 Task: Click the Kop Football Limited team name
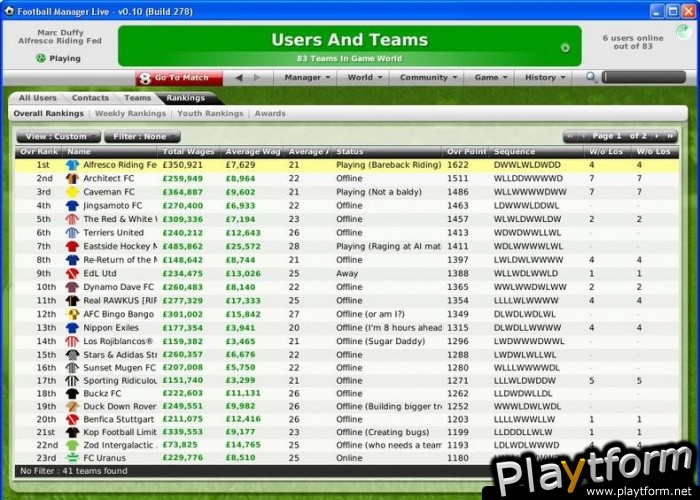[120, 432]
